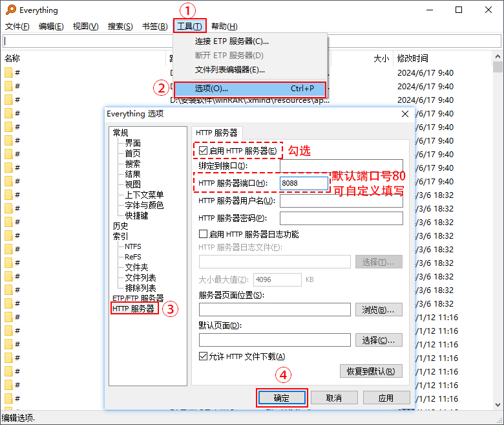Select NTFS in the options tree
The width and height of the screenshot is (504, 425).
tap(133, 246)
